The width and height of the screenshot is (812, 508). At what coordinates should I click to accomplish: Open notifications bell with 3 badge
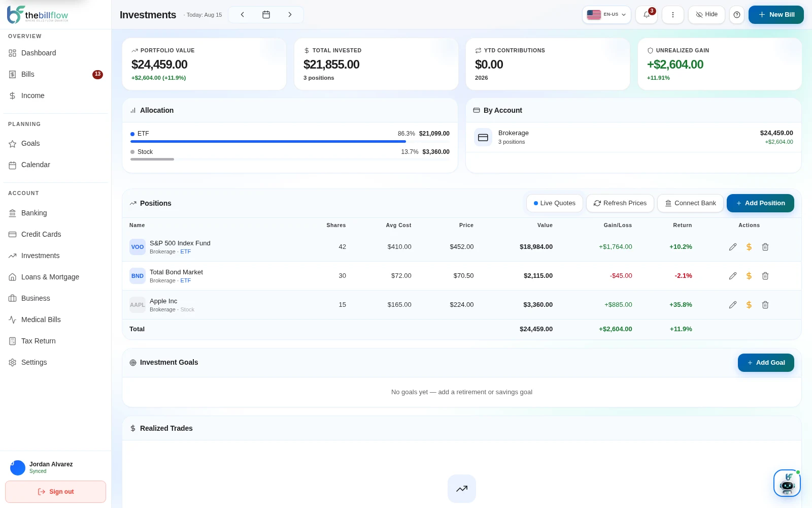(x=647, y=15)
